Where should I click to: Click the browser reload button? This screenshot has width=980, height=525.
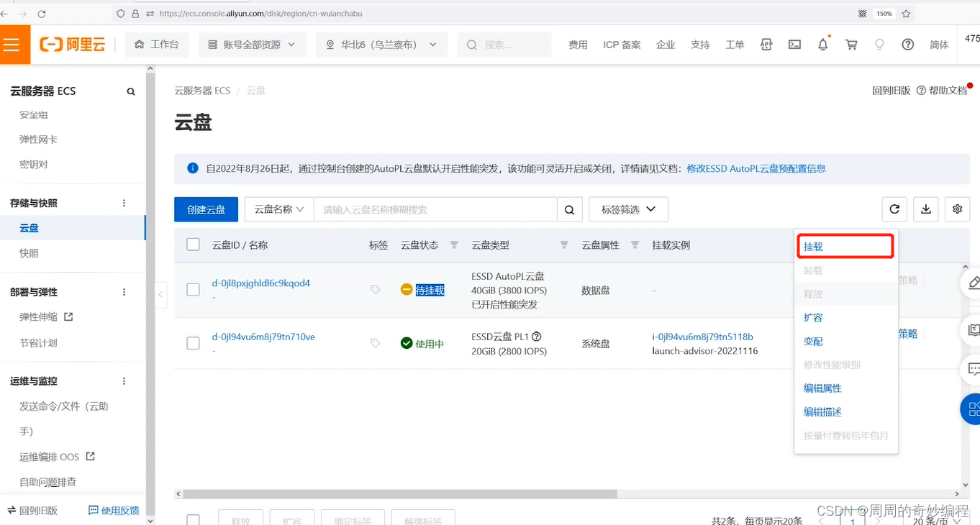tap(41, 14)
